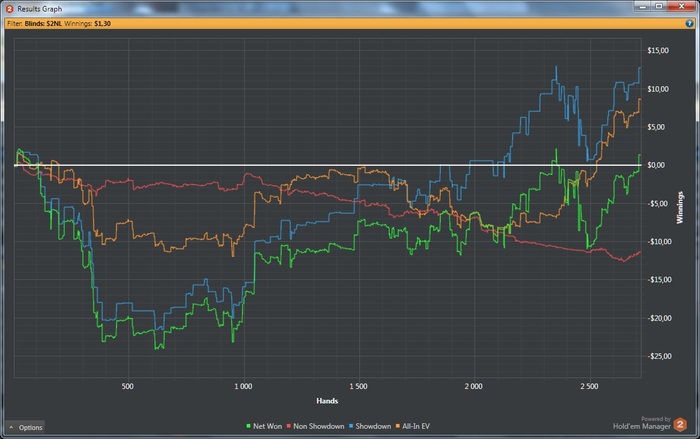Toggle the All-In EV legend entry
The image size is (700, 439).
click(413, 426)
